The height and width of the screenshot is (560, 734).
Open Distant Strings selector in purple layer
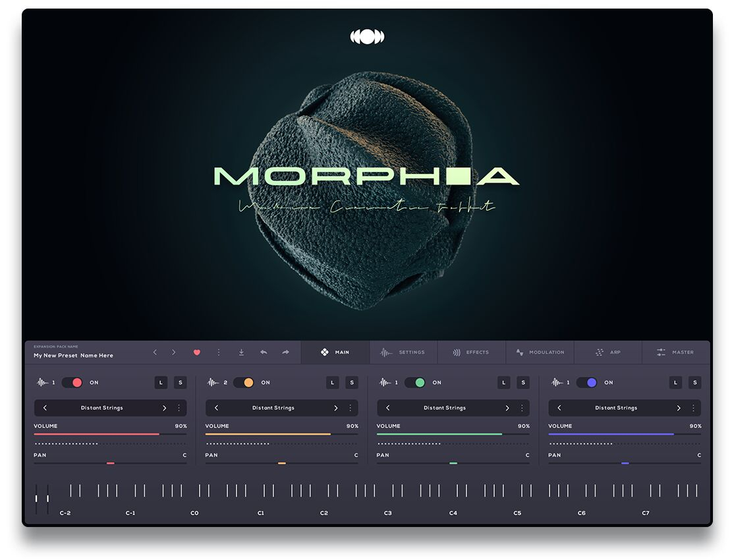coord(616,408)
